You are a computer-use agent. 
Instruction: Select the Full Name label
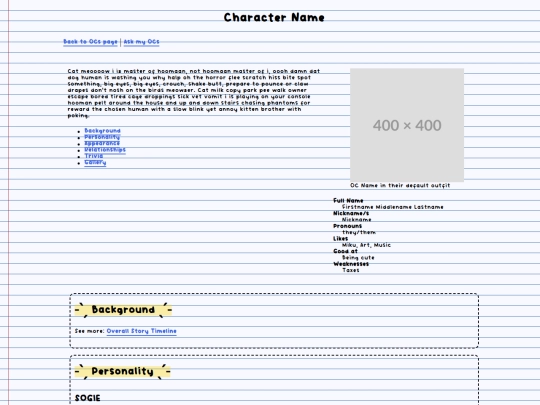click(348, 200)
